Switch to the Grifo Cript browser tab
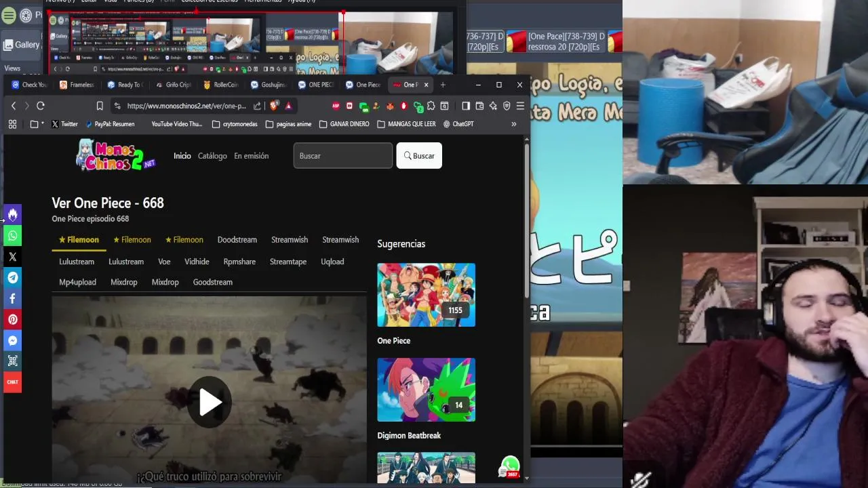The height and width of the screenshot is (488, 868). point(173,85)
